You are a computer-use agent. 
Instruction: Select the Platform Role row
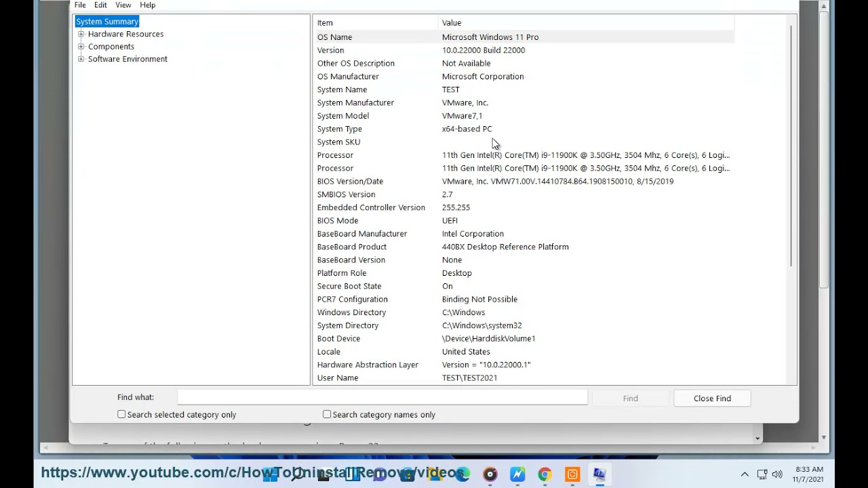click(x=524, y=273)
